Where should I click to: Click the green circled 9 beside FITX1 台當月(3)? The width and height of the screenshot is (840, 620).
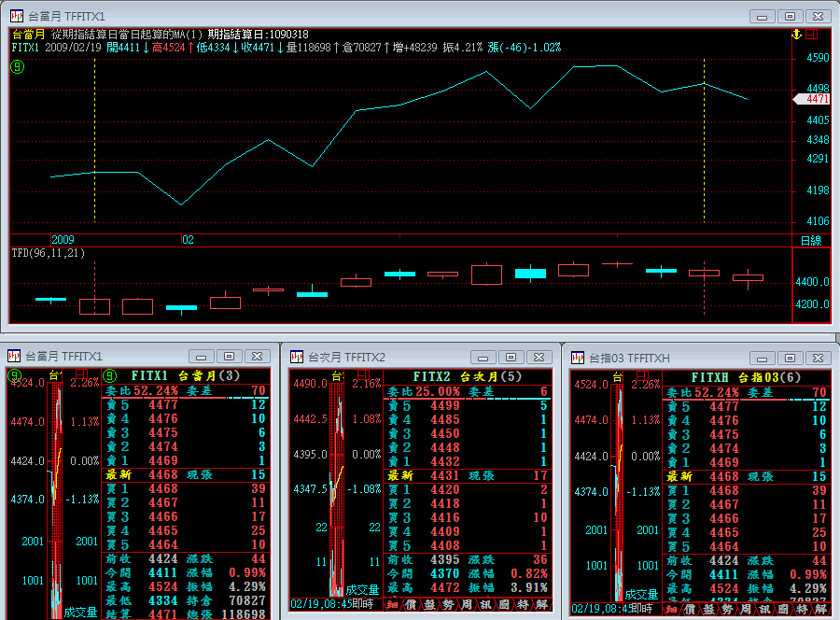109,375
